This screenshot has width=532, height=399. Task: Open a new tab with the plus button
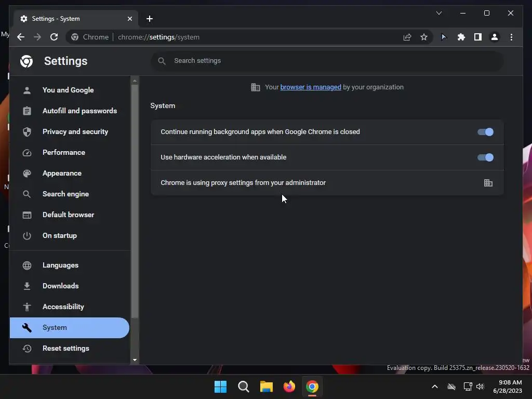tap(150, 19)
